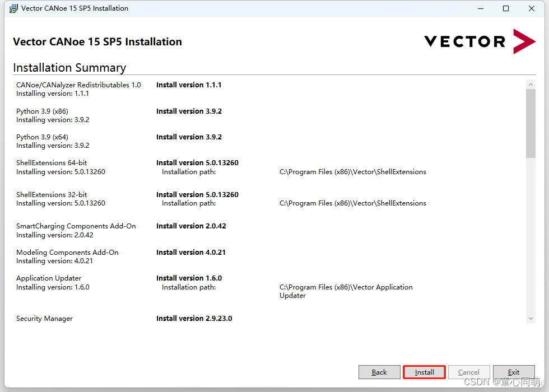Viewport: 549px width, 392px height.
Task: Click 'Install version 4.0.21' text
Action: (191, 253)
